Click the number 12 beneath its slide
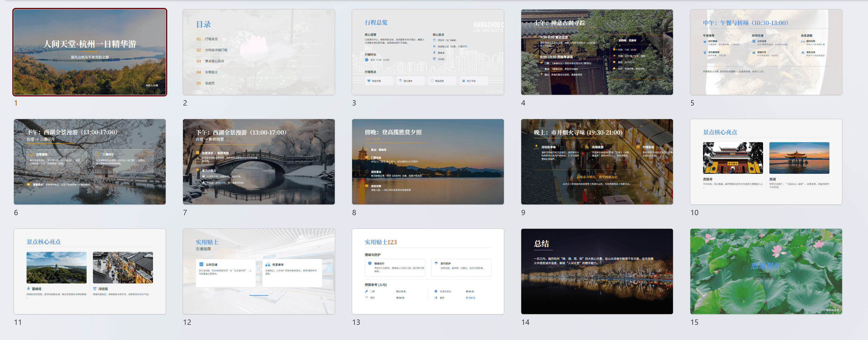Screen dimensions: 868x340 coord(187,323)
